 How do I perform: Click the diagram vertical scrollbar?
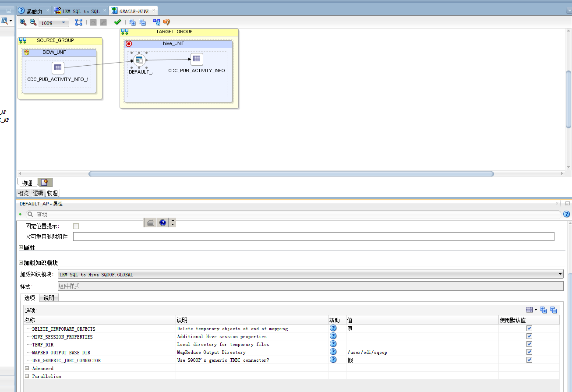(x=568, y=99)
